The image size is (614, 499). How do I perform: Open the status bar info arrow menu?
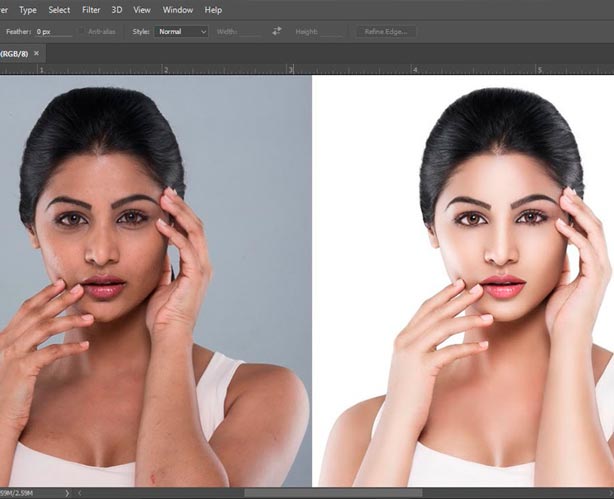tap(67, 493)
